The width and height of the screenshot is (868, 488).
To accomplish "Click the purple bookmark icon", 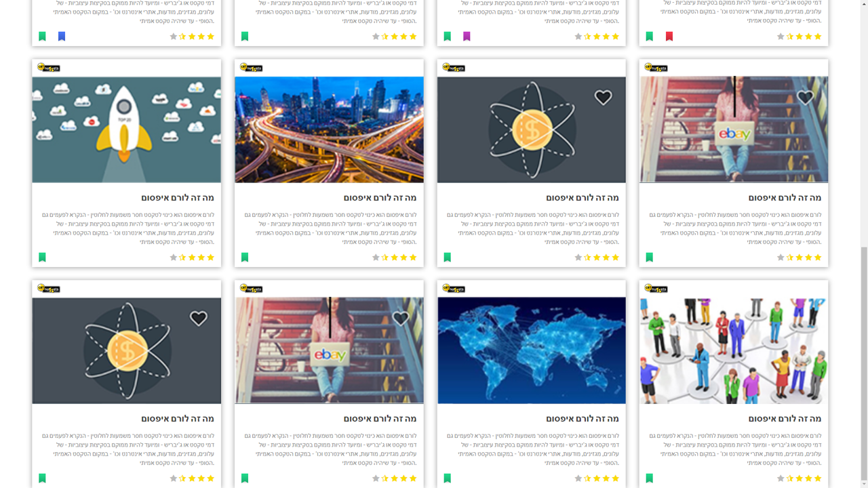I will (467, 37).
